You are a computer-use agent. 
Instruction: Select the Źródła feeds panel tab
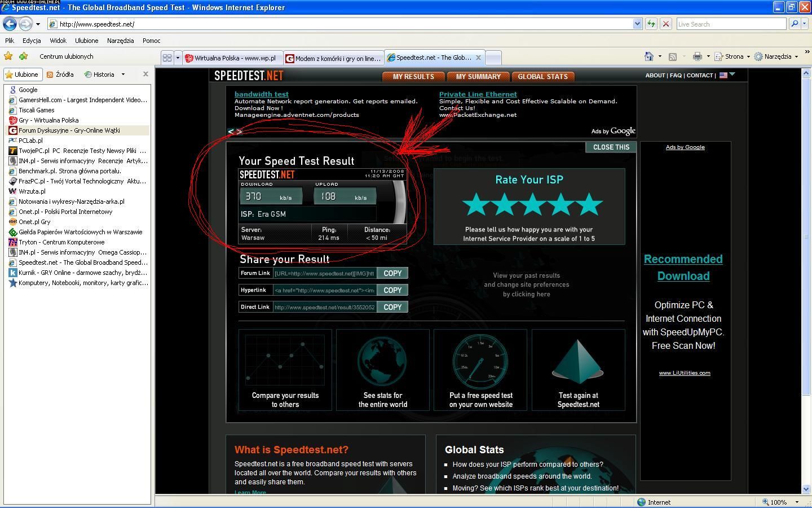coord(60,75)
